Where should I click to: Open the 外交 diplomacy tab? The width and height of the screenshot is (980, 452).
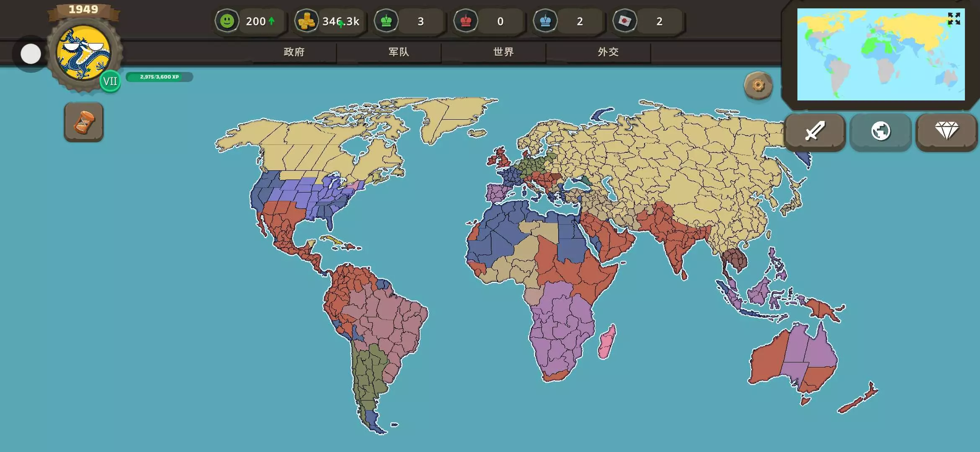(x=608, y=52)
